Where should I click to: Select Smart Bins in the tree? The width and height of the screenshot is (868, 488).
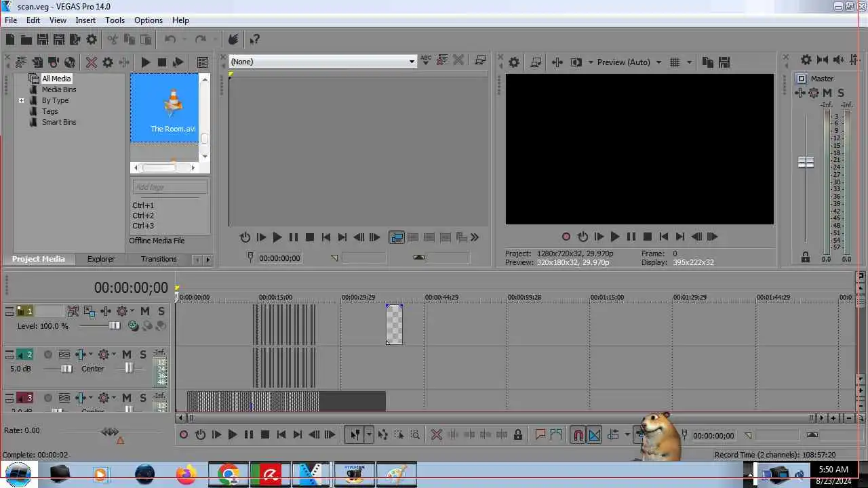click(59, 122)
